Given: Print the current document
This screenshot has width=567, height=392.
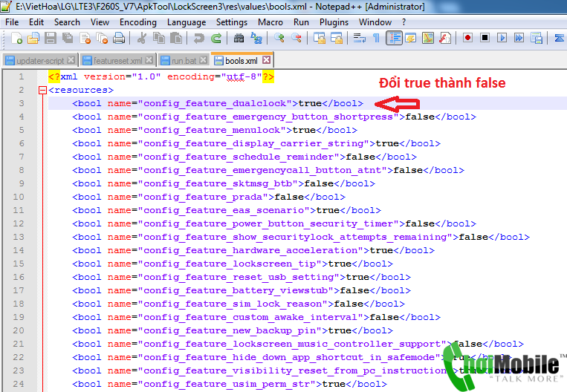Looking at the screenshot, I should click(x=119, y=38).
